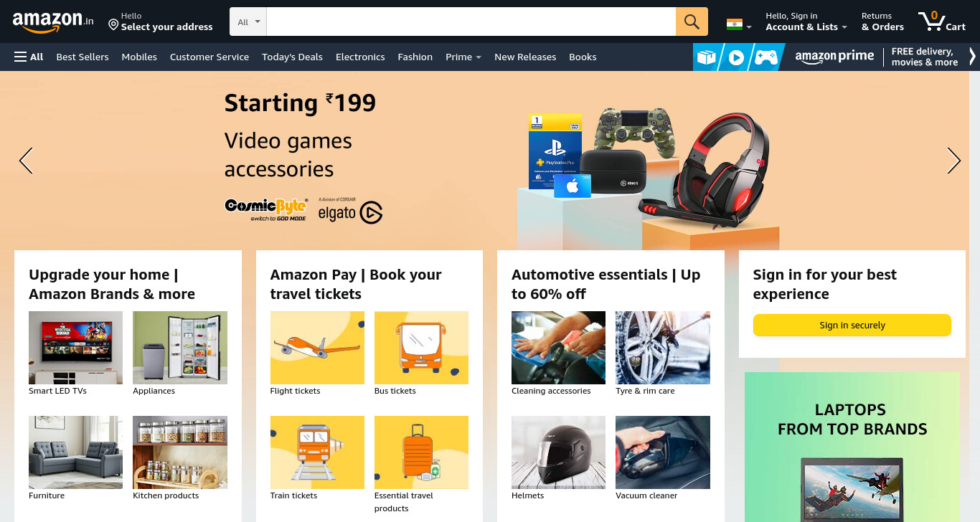The image size is (980, 522).
Task: Click the game controller icon
Action: coord(765,57)
